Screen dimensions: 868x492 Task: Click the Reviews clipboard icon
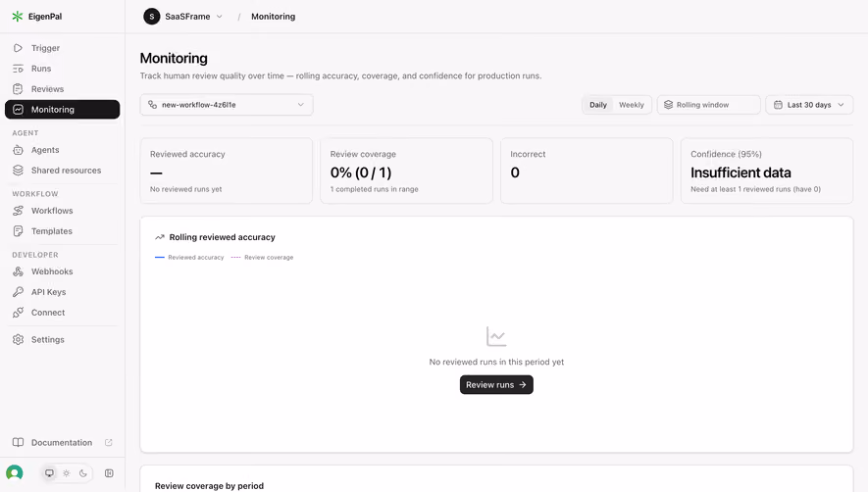tap(19, 89)
